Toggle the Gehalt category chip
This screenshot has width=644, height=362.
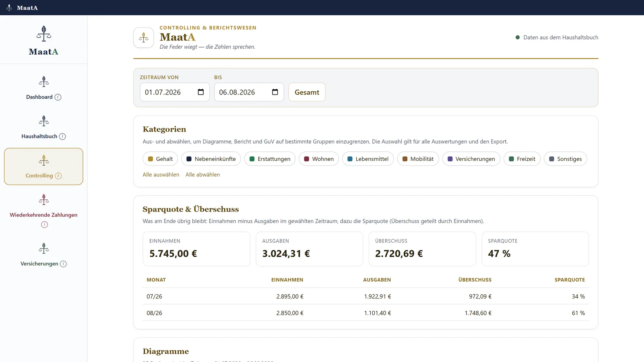point(160,159)
